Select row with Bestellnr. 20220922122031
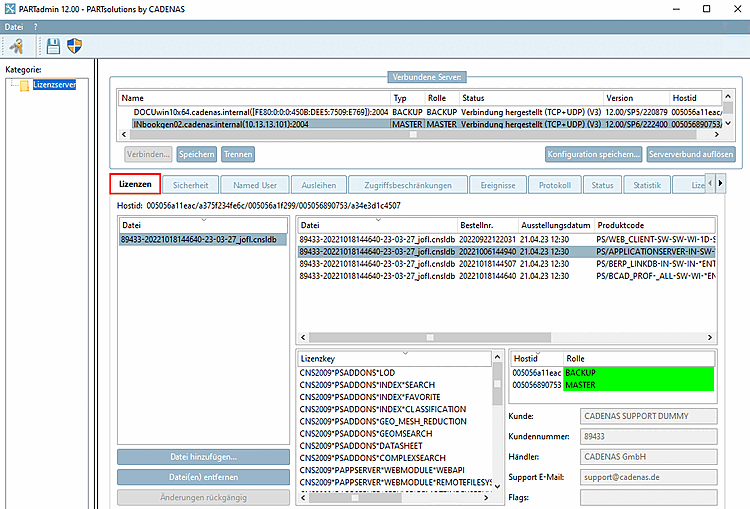 click(506, 239)
